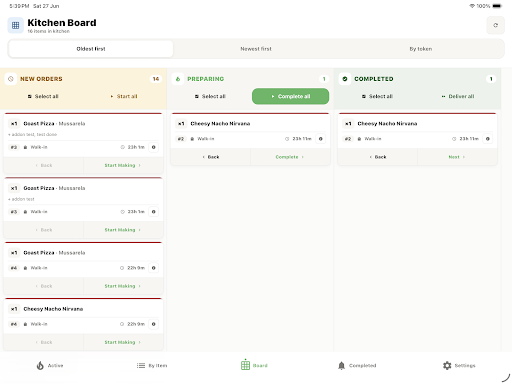This screenshot has width=512, height=384.
Task: Start Making the 'addon test, test done' pizza
Action: 123,165
